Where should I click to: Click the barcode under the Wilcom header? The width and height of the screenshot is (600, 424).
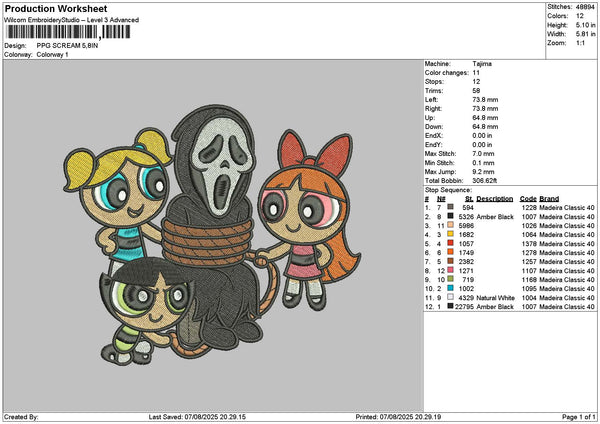69,32
